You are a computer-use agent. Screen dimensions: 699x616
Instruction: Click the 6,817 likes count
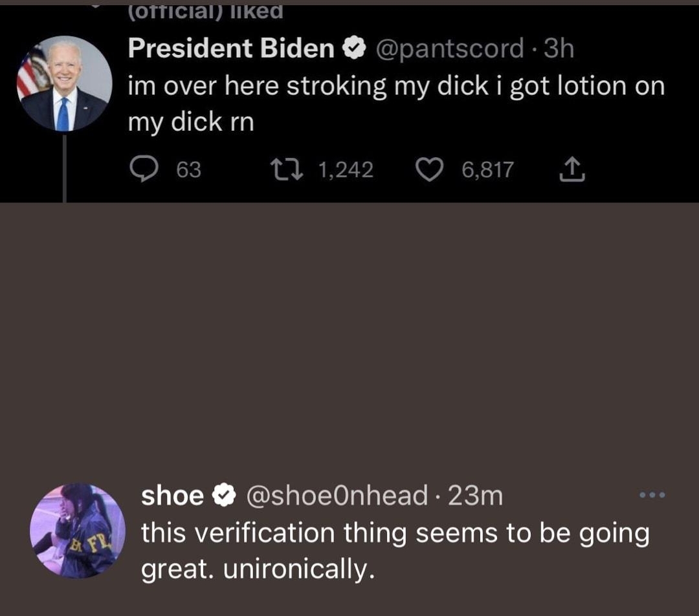coord(488,170)
